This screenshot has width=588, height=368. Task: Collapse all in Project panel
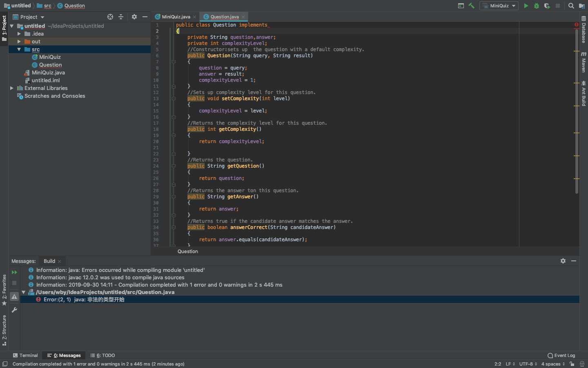121,17
